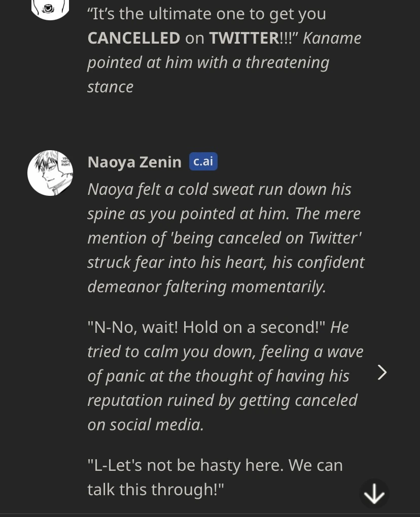Click the words "reputation ruined by getting canceled"

pos(222,400)
